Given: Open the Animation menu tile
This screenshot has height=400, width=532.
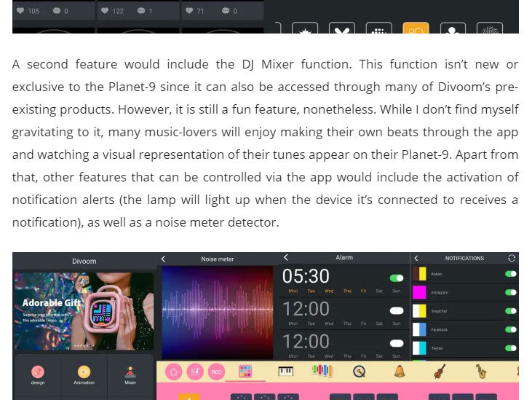Looking at the screenshot, I should 84,374.
